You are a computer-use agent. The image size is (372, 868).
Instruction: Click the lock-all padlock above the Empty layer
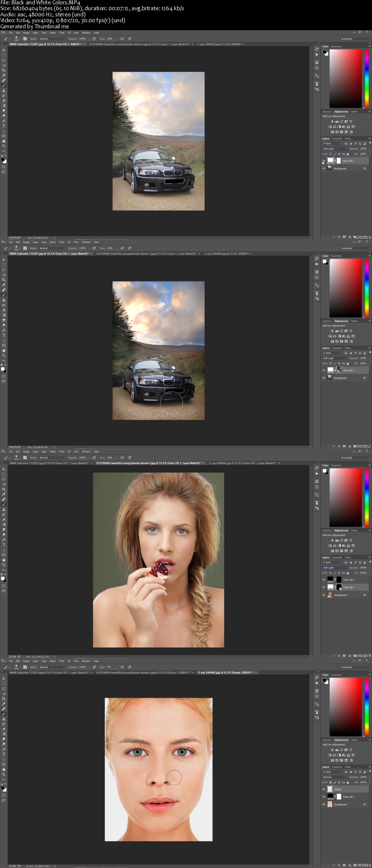coord(348,782)
